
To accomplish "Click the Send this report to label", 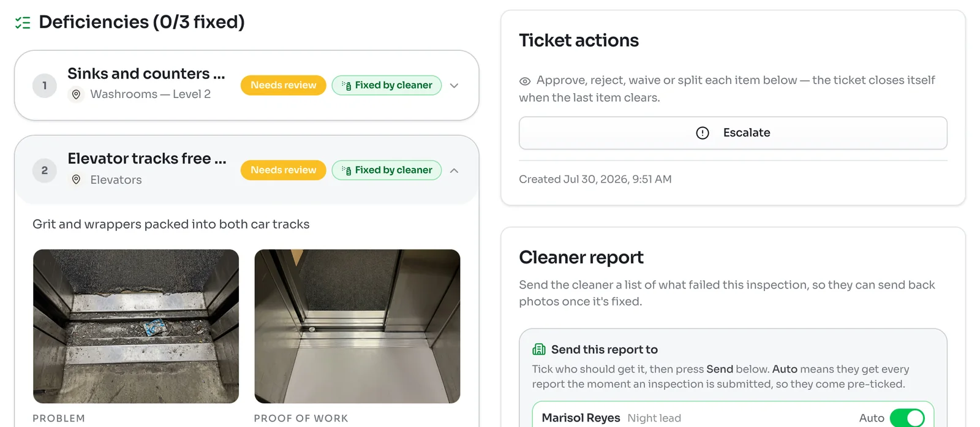I will [x=605, y=349].
